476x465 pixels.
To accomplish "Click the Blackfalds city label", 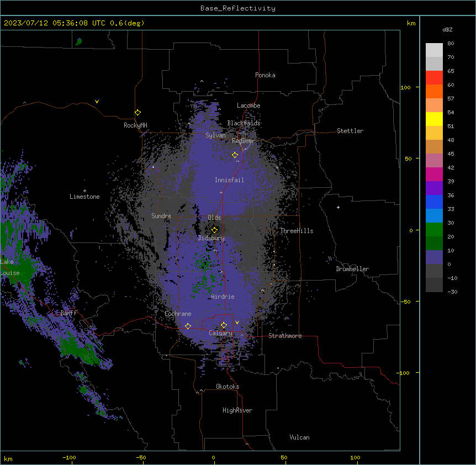I will (x=244, y=123).
